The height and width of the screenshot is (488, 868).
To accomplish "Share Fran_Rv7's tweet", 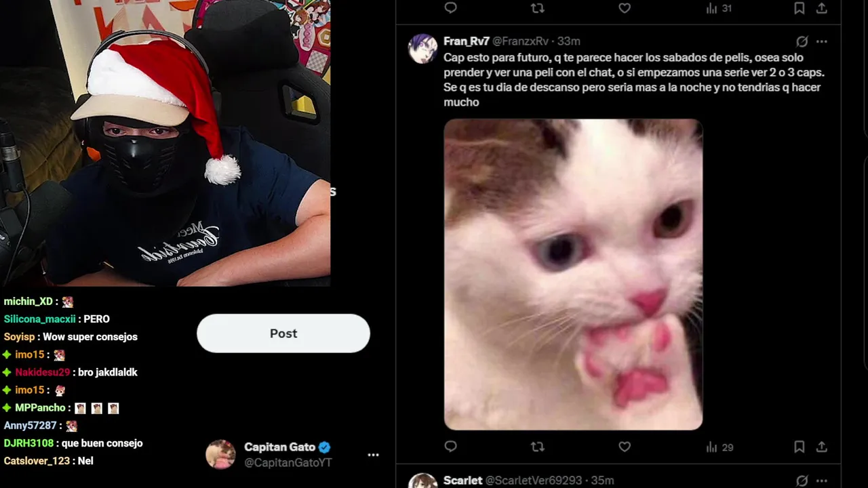I will tap(821, 447).
